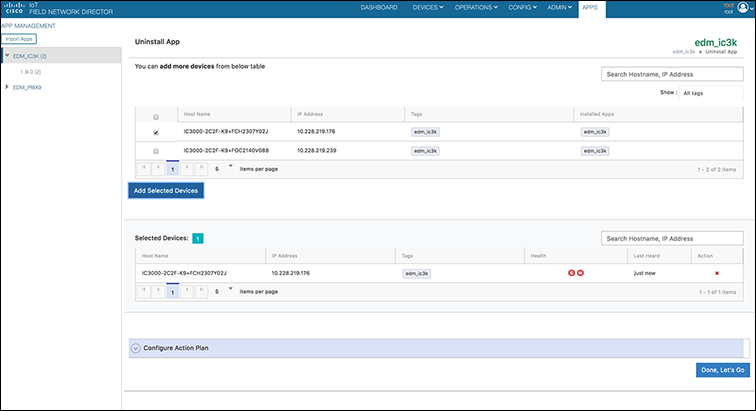Click Add Selected Devices button
Image resolution: width=756 pixels, height=411 pixels.
pos(166,191)
